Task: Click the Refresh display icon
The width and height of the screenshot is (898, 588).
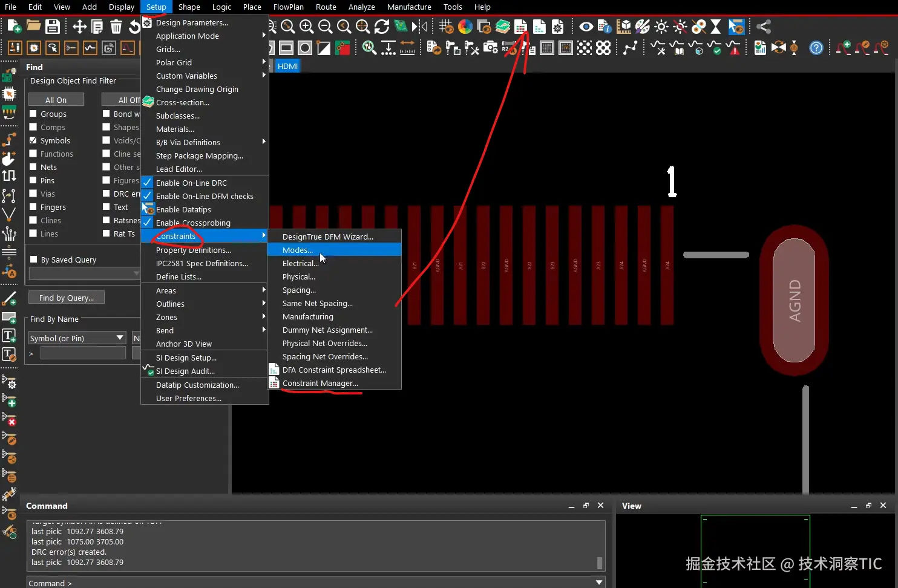Action: click(381, 26)
